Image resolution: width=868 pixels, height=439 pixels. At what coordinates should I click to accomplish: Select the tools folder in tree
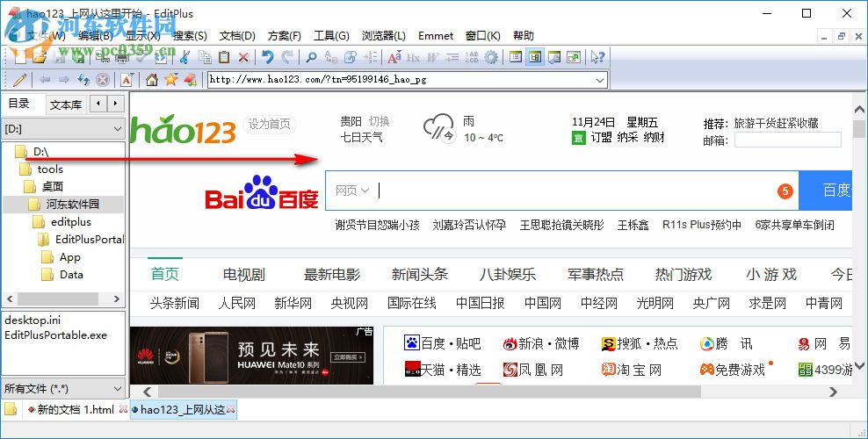point(50,169)
